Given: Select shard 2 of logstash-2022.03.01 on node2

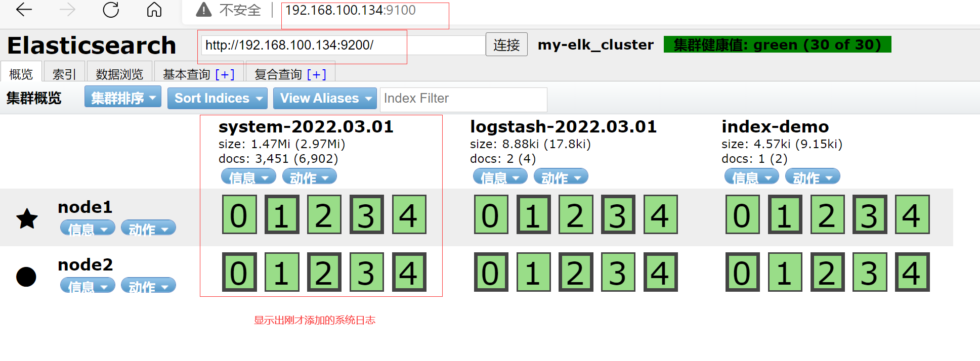Looking at the screenshot, I should (576, 272).
